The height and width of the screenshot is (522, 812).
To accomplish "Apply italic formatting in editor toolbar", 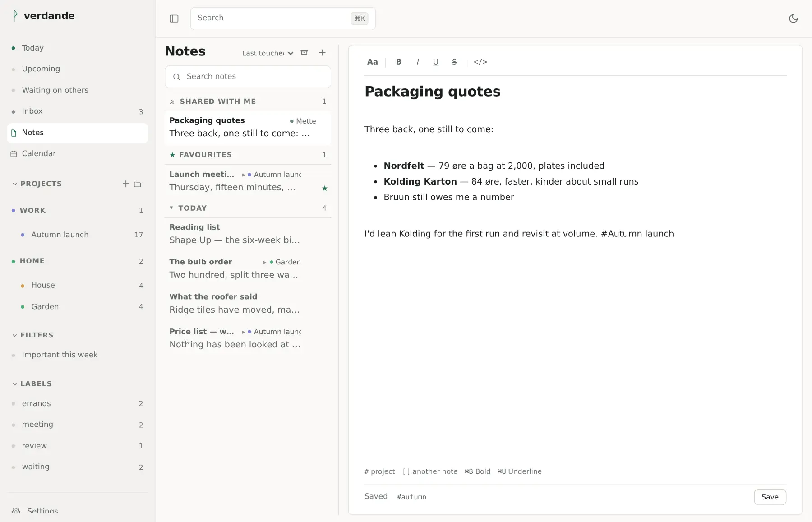I will (417, 62).
